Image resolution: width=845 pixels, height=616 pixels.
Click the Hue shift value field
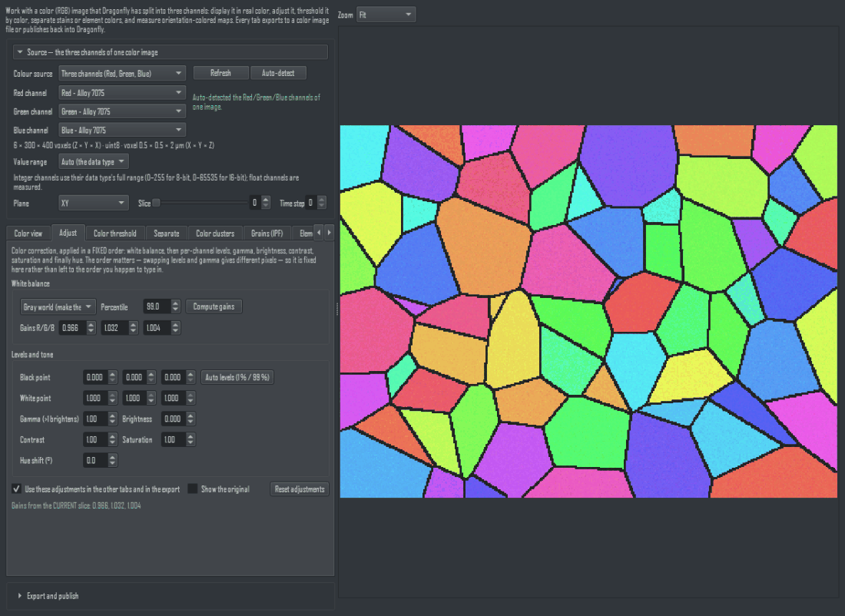95,460
